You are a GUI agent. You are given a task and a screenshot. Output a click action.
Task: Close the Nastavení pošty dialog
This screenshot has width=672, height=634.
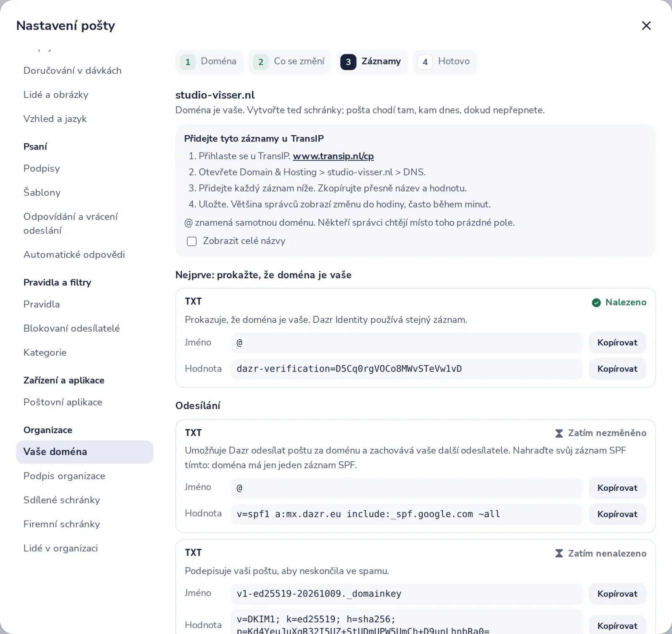point(646,26)
